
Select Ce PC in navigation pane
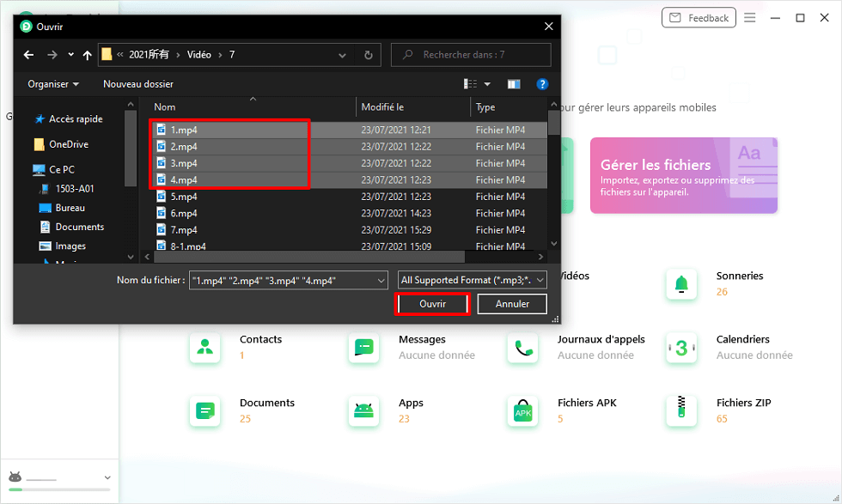(53, 170)
